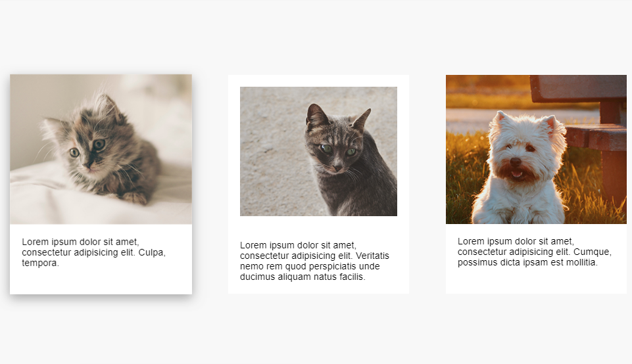Click "possimus dicta ipsam est mollitia." line
The image size is (632, 364).
527,262
